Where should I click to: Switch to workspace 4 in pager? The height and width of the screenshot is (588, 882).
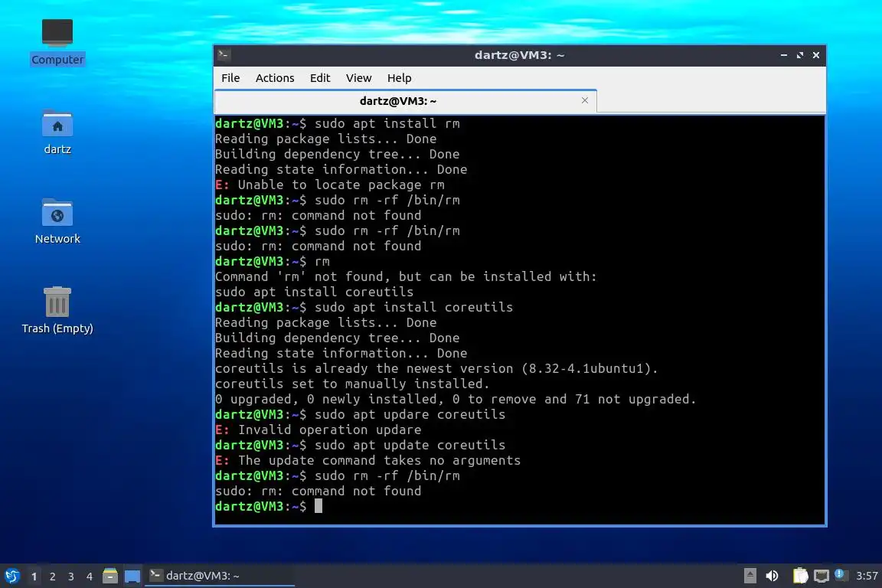89,577
